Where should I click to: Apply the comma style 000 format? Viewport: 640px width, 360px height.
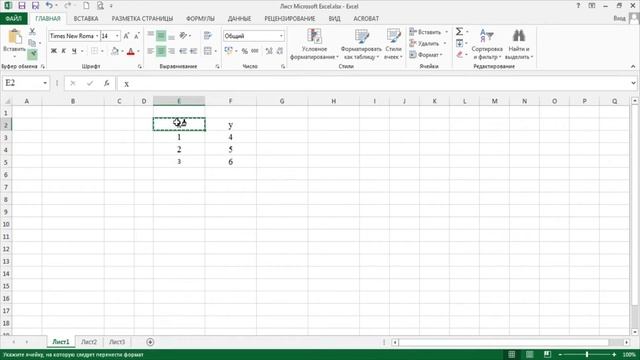(255, 51)
